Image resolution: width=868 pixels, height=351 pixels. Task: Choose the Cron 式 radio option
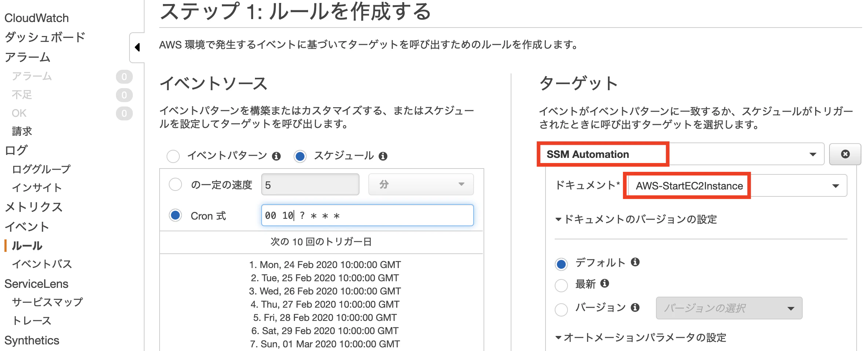[x=175, y=215]
